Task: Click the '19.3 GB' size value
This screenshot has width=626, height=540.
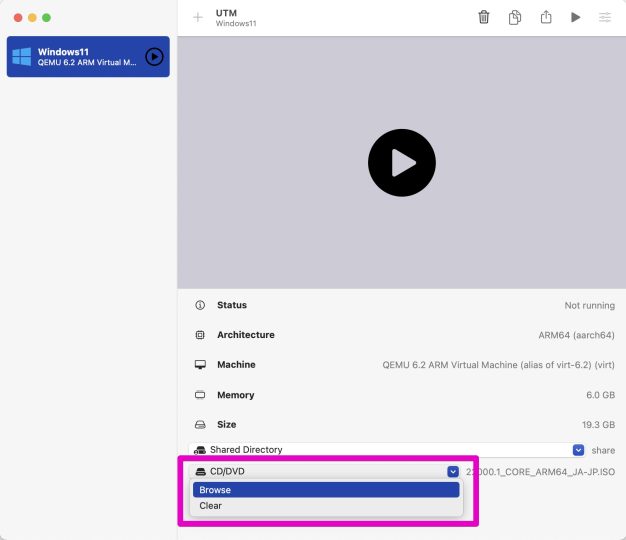Action: point(598,425)
